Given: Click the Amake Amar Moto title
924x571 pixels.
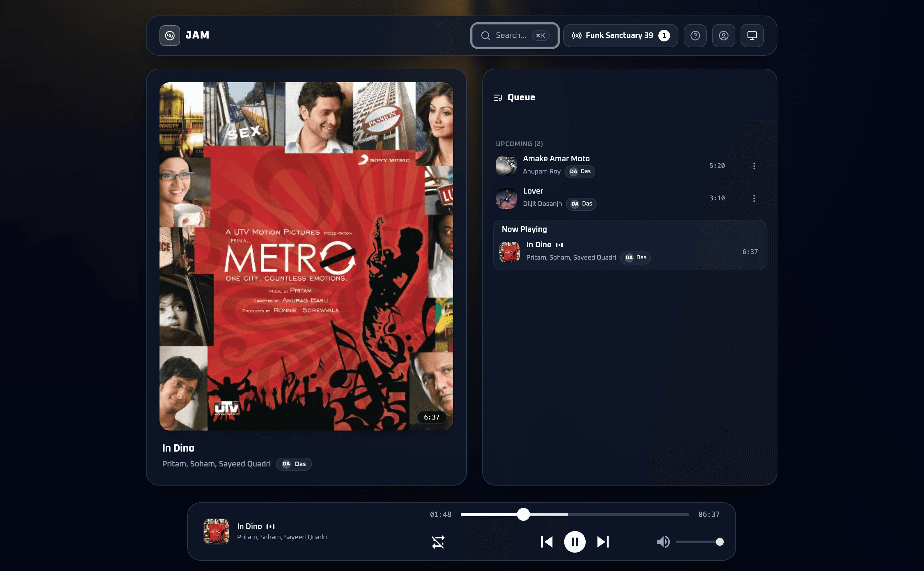Looking at the screenshot, I should tap(556, 159).
